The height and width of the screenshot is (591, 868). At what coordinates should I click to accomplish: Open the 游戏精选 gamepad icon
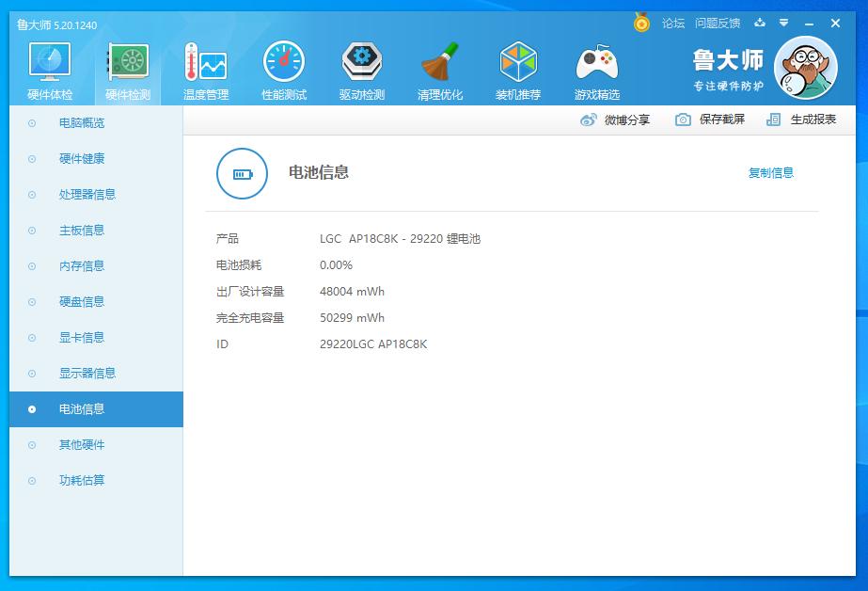[x=596, y=72]
